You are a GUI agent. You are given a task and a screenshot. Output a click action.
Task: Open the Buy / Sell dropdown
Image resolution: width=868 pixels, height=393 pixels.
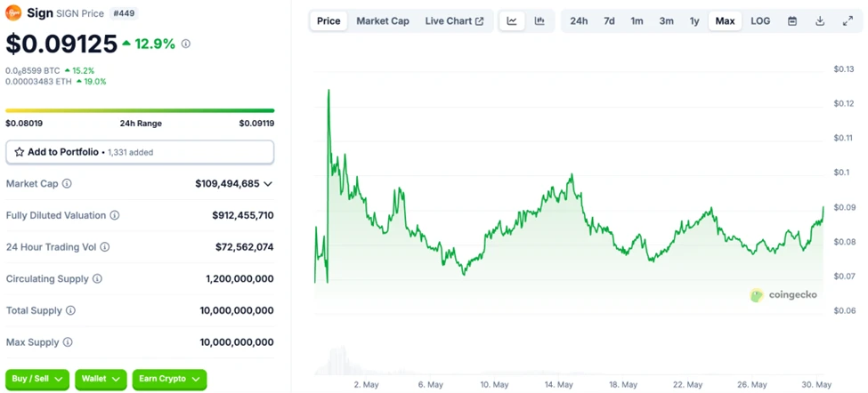coord(37,379)
